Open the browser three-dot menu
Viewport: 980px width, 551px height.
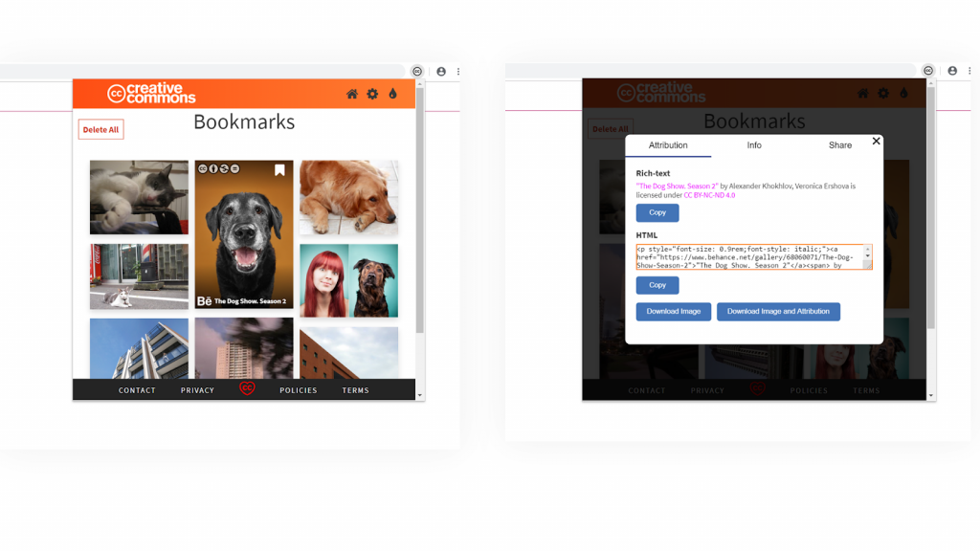457,71
